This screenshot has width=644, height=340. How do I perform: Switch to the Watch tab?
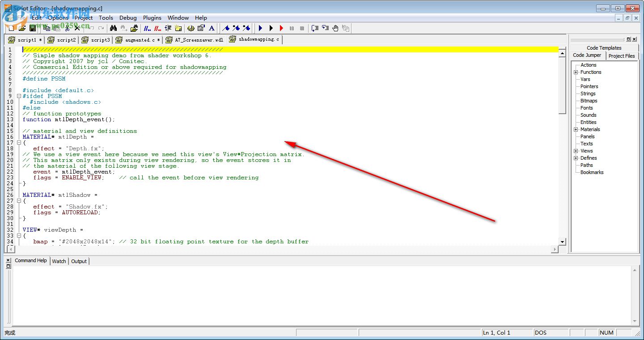pyautogui.click(x=59, y=261)
